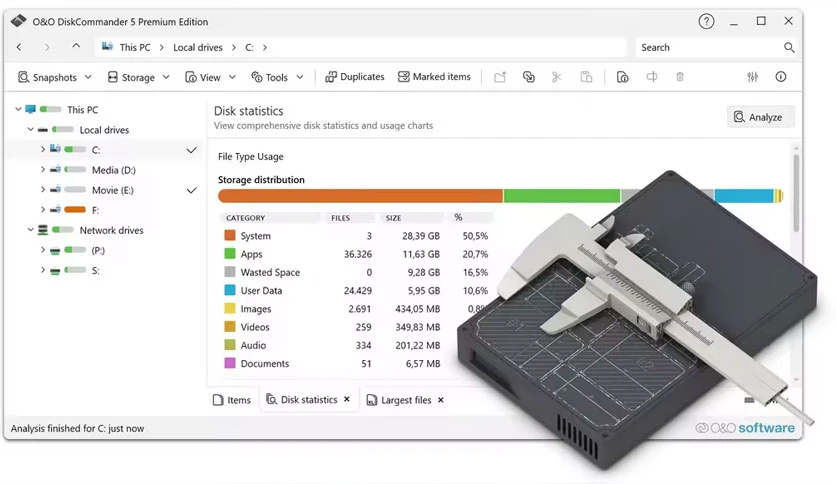
Task: Select Media (D:) in the tree
Action: coord(114,170)
